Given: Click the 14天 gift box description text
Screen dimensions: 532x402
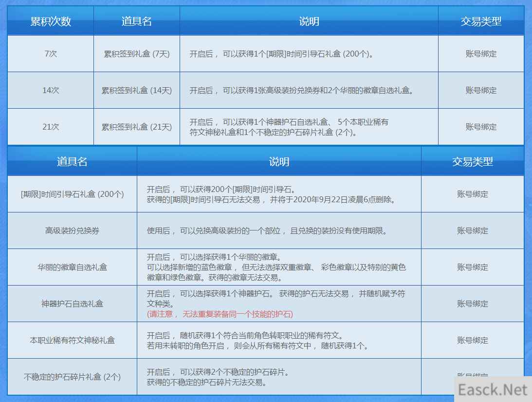Looking at the screenshot, I should pos(301,91).
